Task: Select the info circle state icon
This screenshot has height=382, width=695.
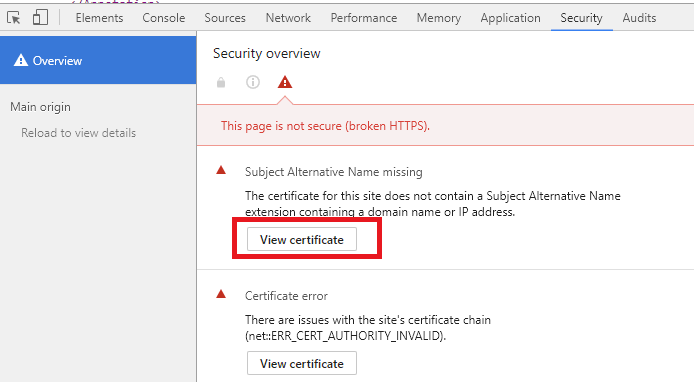Action: (253, 82)
